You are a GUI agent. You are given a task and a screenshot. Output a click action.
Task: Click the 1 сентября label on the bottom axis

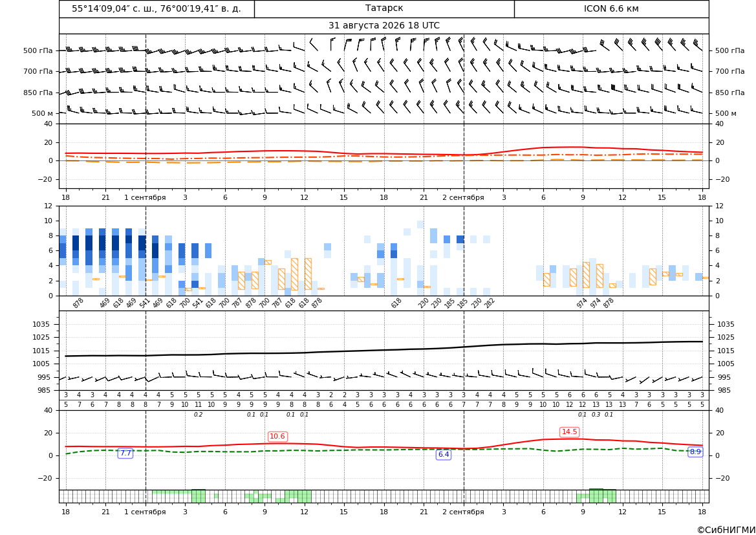click(145, 512)
